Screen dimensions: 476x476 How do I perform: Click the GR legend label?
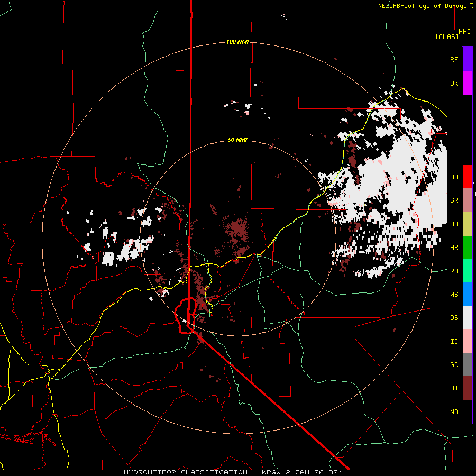coord(454,200)
